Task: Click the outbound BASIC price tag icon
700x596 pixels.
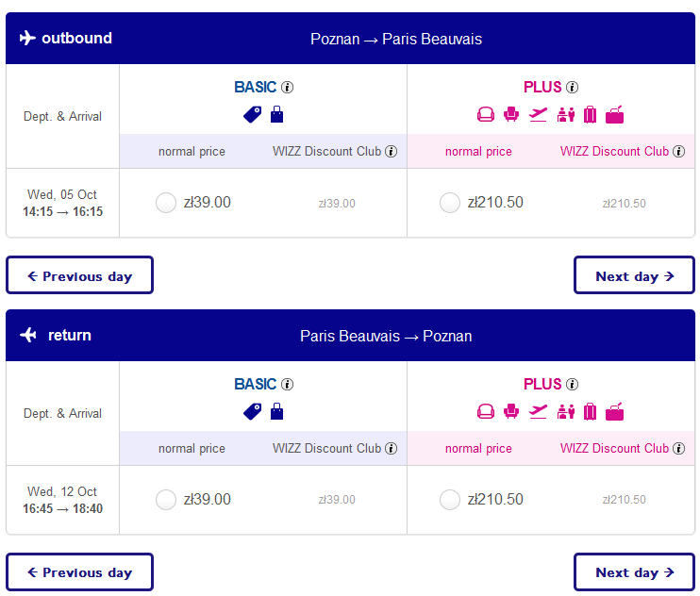Action: point(253,115)
